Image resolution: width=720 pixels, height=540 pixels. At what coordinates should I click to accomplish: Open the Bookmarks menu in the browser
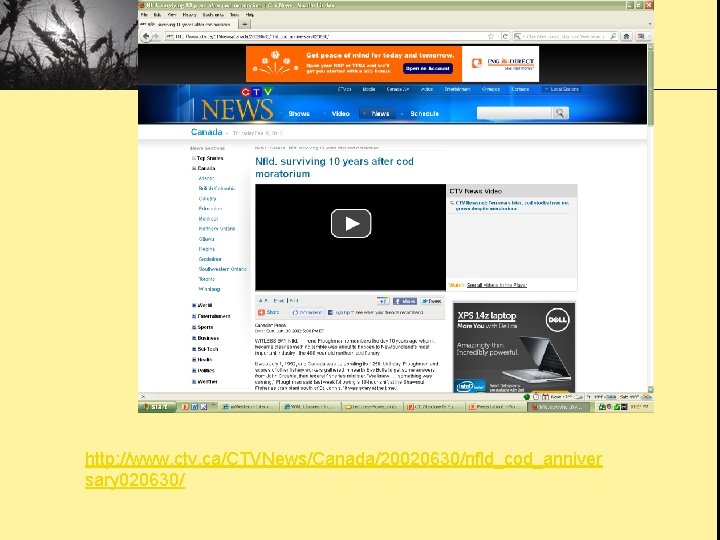213,15
